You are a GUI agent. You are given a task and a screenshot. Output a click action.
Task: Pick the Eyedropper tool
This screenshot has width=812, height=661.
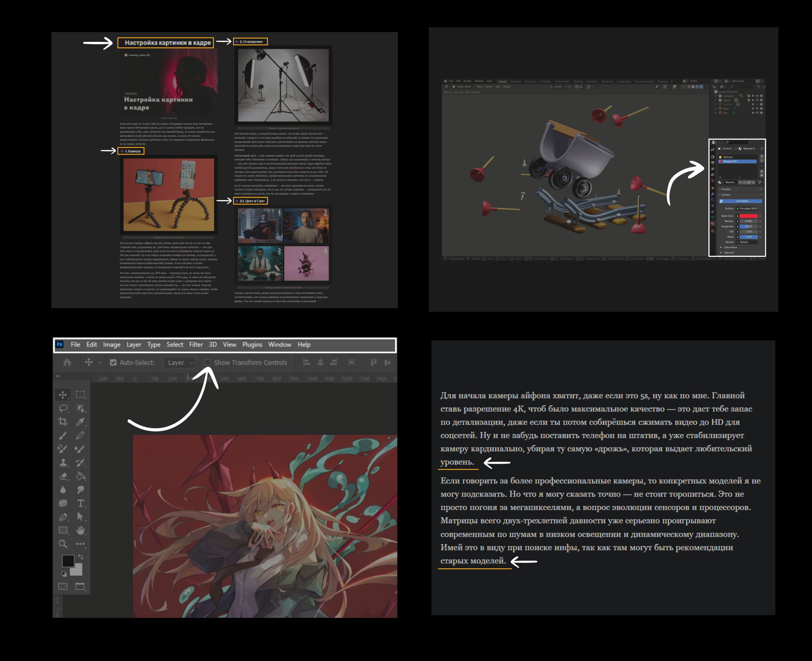(80, 421)
